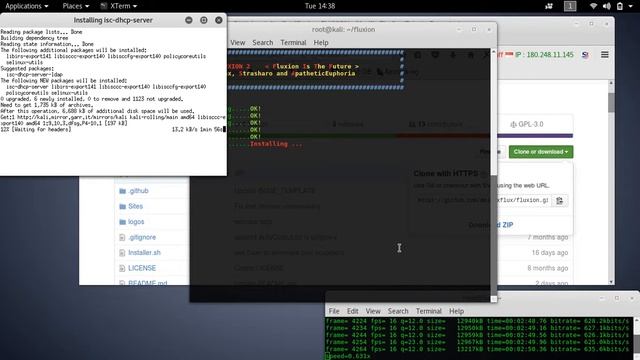Open the .gitignore file

142,237
